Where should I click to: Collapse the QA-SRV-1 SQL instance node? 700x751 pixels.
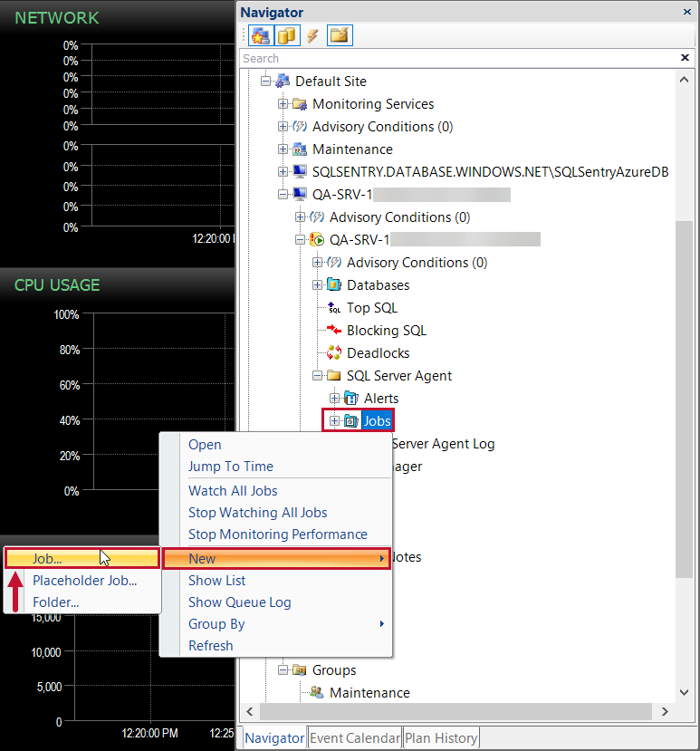[x=301, y=239]
